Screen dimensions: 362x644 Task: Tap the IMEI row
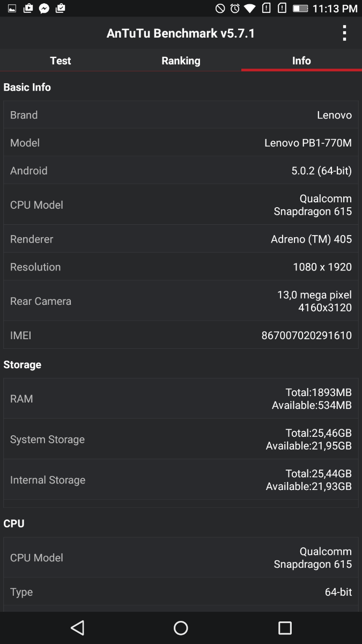(x=181, y=335)
